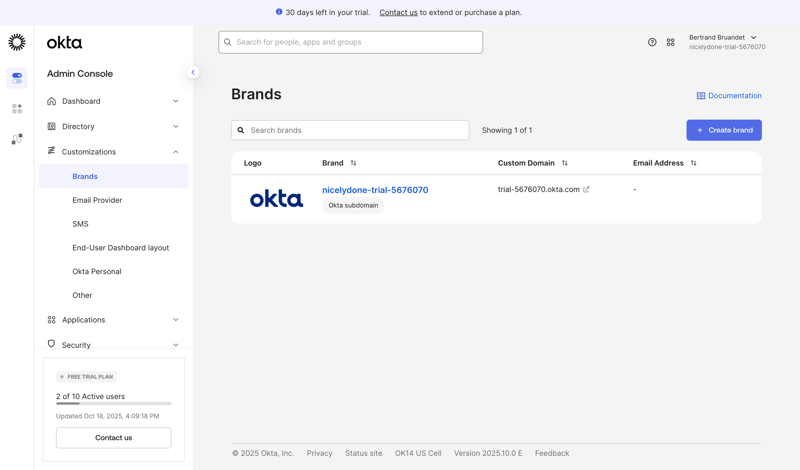
Task: Click the trial-5676070.okta.com domain text
Action: 539,189
